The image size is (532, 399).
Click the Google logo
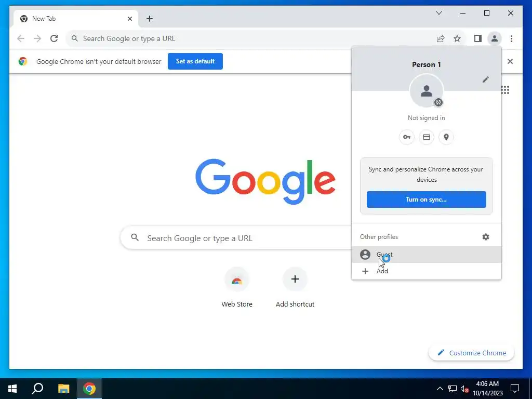[x=265, y=181]
